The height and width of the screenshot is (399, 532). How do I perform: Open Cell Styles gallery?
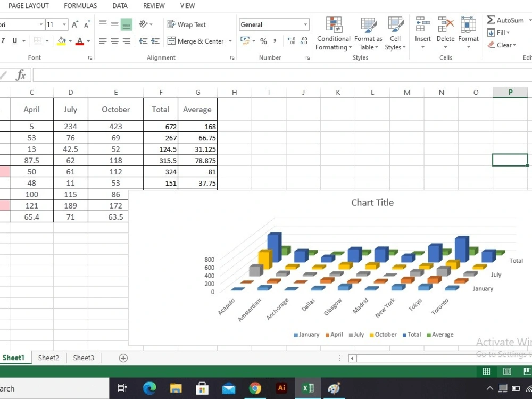395,34
